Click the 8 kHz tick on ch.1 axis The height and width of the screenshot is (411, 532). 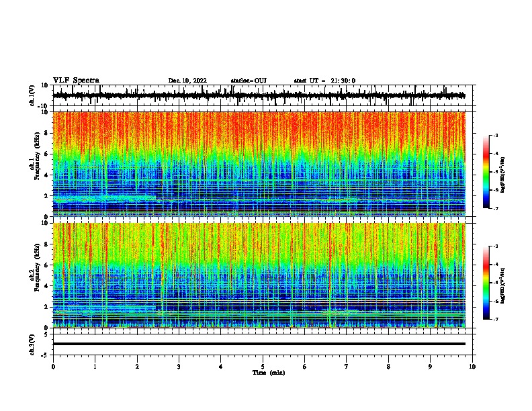(47, 133)
